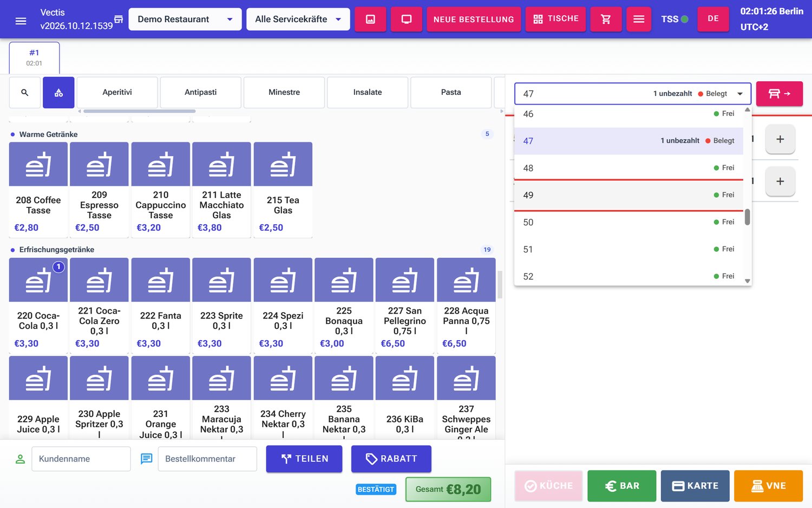Viewport: 812px width, 508px height.
Task: Open the Minestre category tab
Action: 284,93
